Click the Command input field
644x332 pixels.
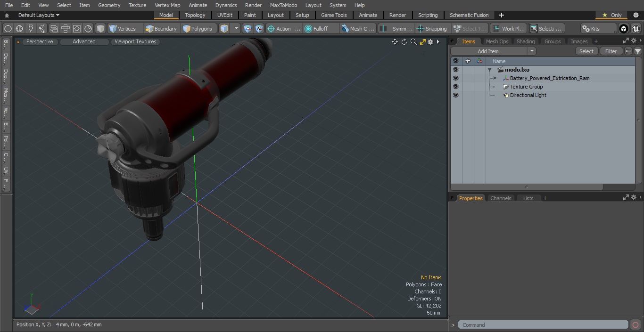[x=543, y=325]
